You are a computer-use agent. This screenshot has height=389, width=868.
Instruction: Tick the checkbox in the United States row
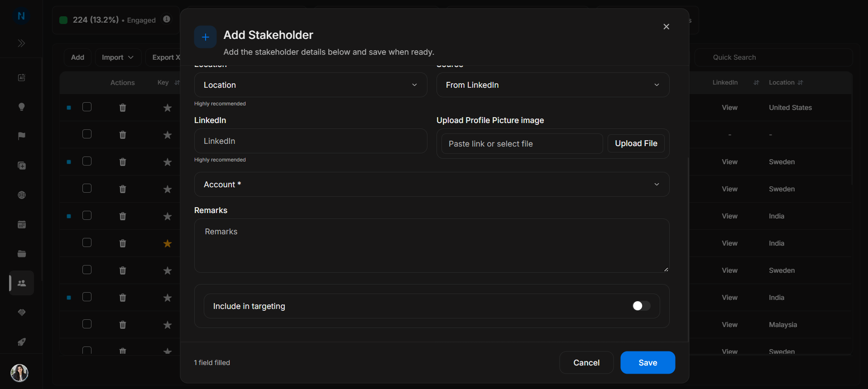point(87,107)
